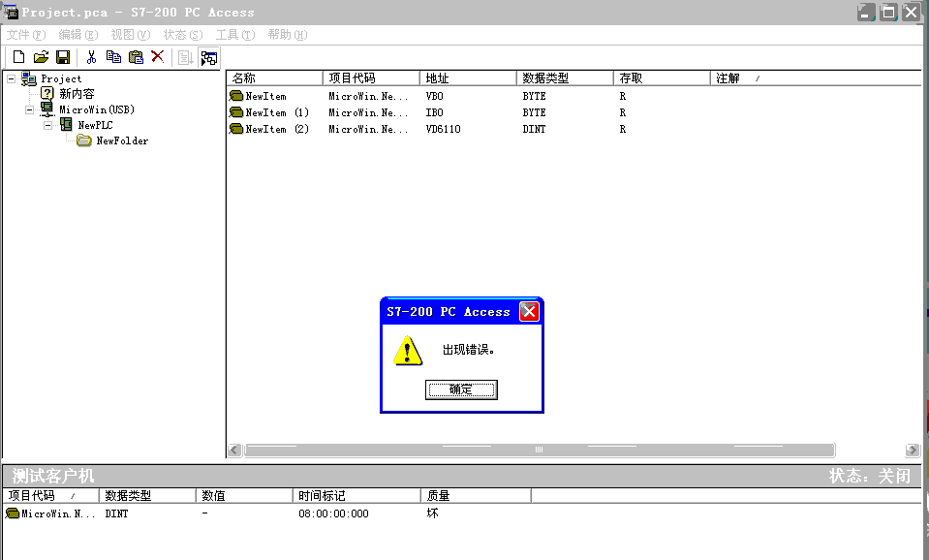
Task: Confirm error dialog with 确定 button
Action: pos(461,389)
